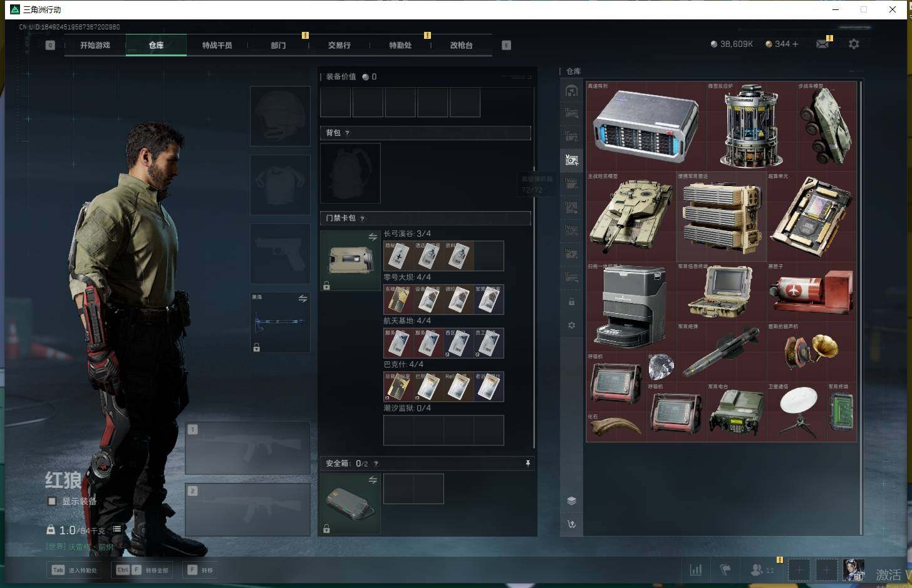Select the 军用电台 radio item
This screenshot has height=588, width=912.
(x=737, y=411)
